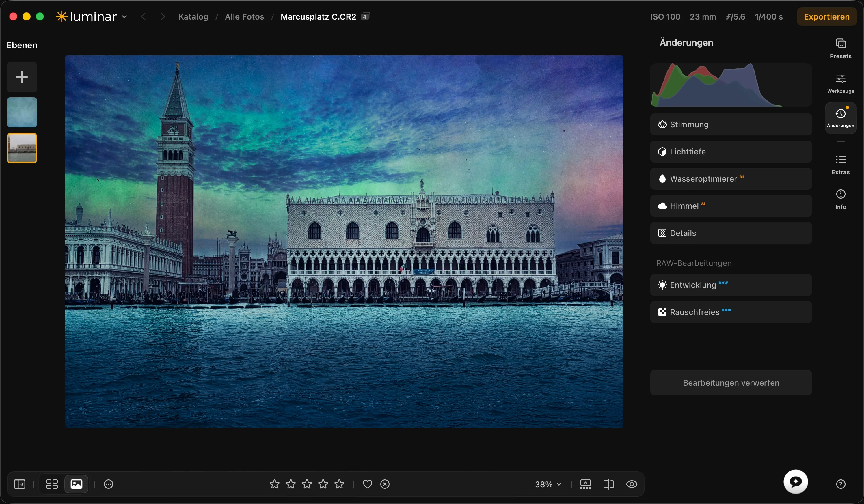Expand the Details edit entry
The height and width of the screenshot is (504, 864).
pyautogui.click(x=731, y=233)
